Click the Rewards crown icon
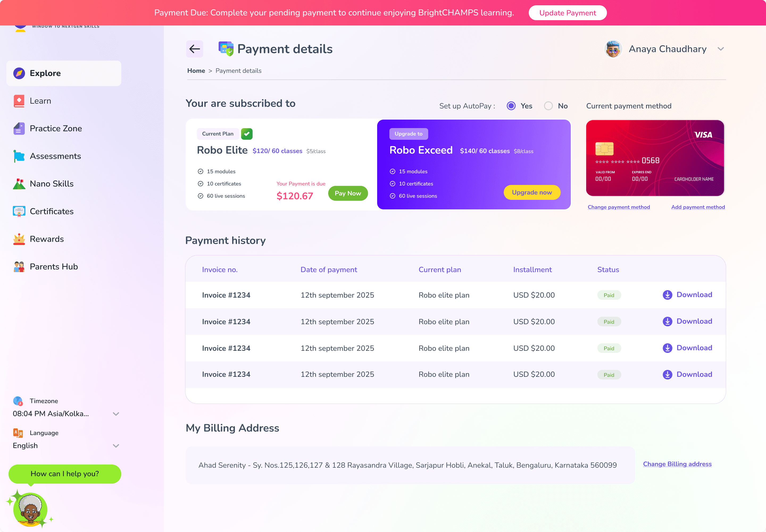The height and width of the screenshot is (532, 766). [19, 239]
